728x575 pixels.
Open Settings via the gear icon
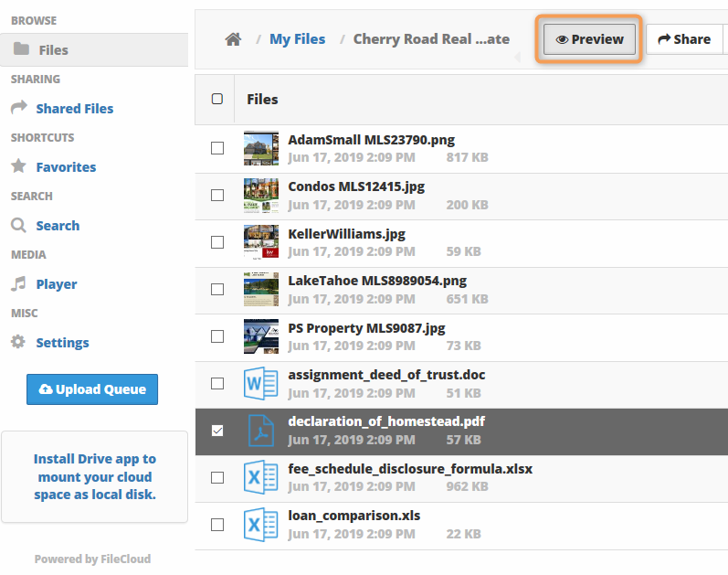pos(18,342)
